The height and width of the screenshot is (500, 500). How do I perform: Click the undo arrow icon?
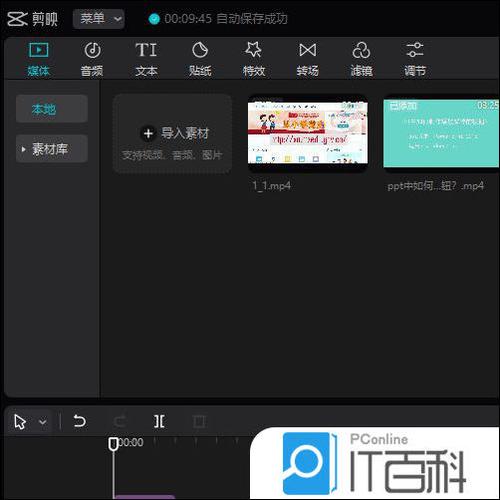pos(80,421)
